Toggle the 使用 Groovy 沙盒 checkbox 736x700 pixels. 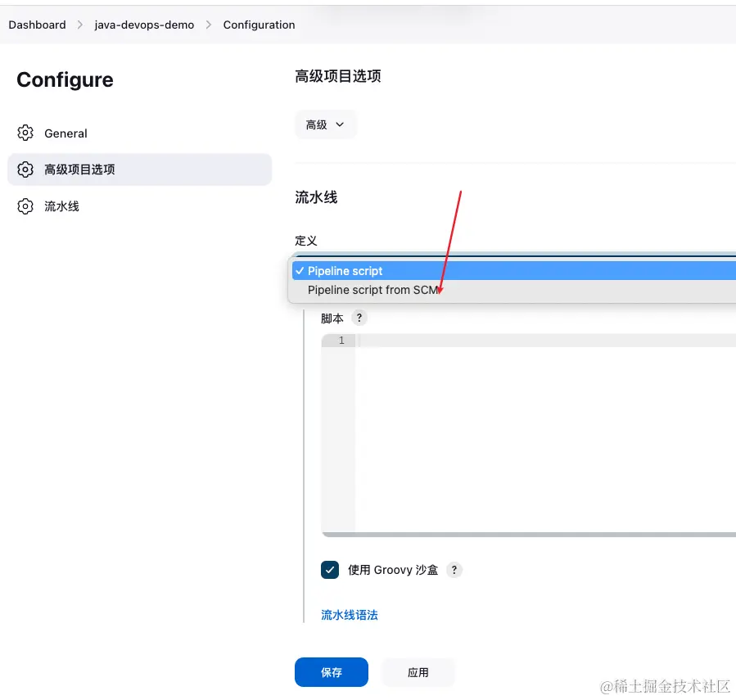(329, 570)
